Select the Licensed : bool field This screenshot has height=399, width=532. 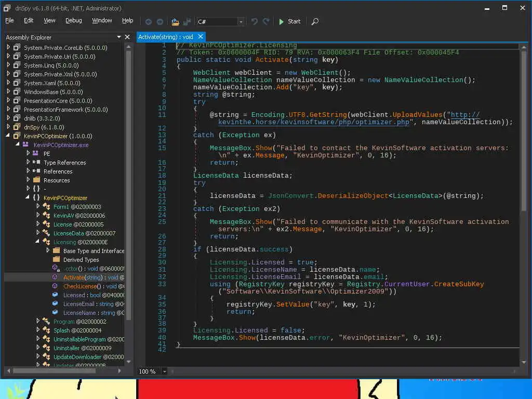click(94, 295)
